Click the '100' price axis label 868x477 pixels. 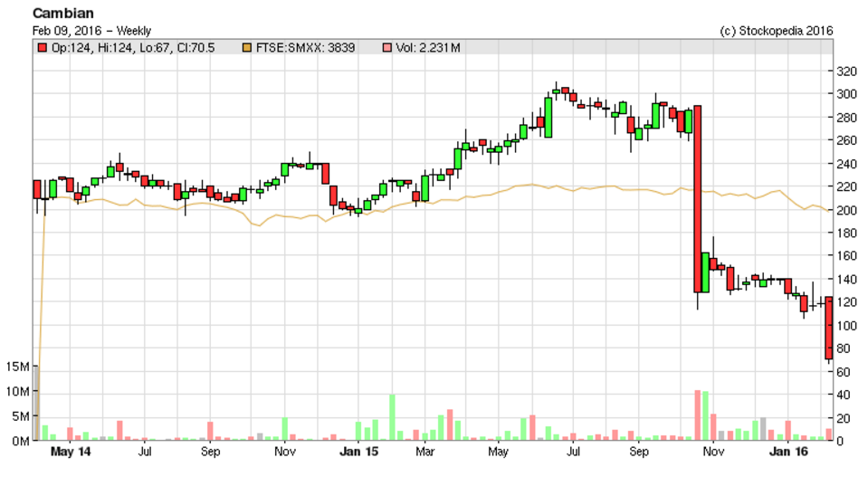(x=846, y=326)
